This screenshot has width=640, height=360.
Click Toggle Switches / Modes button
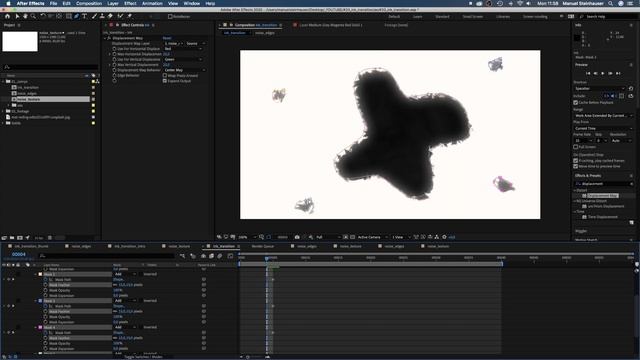click(143, 357)
